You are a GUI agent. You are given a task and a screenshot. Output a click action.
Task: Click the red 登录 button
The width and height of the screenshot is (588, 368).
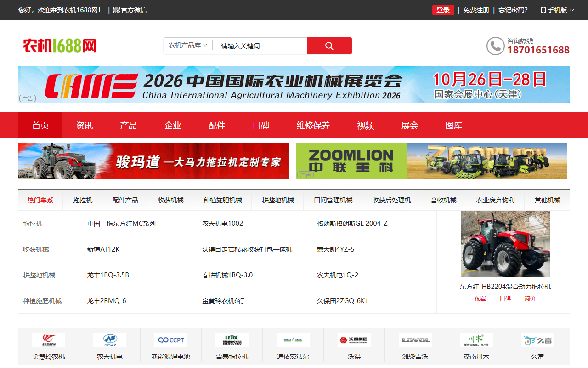[x=443, y=10]
